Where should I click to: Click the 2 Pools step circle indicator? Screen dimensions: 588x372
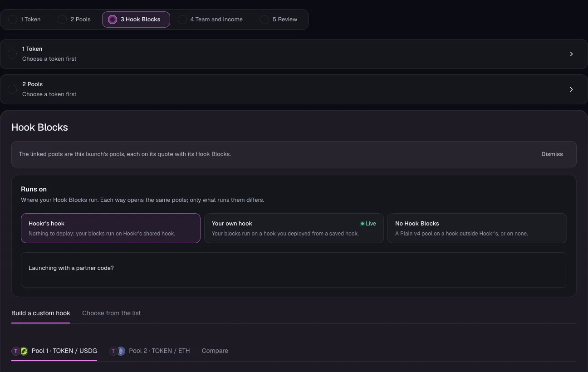tap(62, 20)
